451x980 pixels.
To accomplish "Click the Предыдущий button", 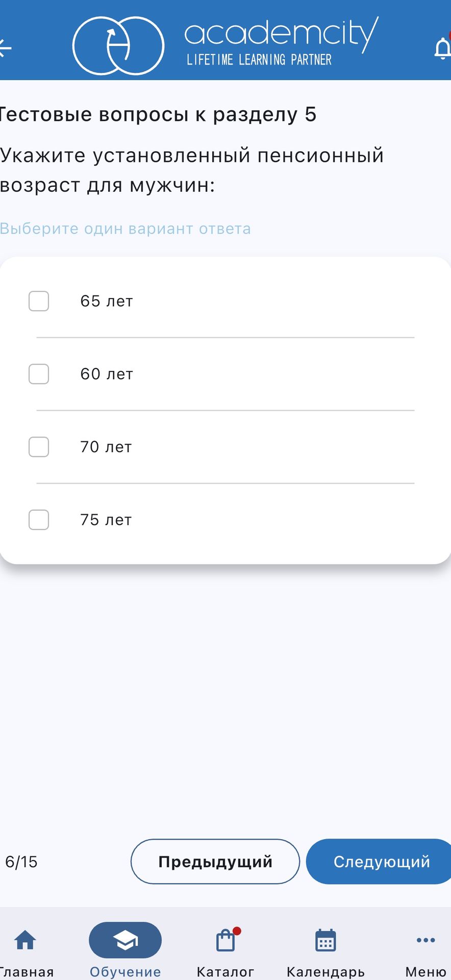I will click(215, 862).
